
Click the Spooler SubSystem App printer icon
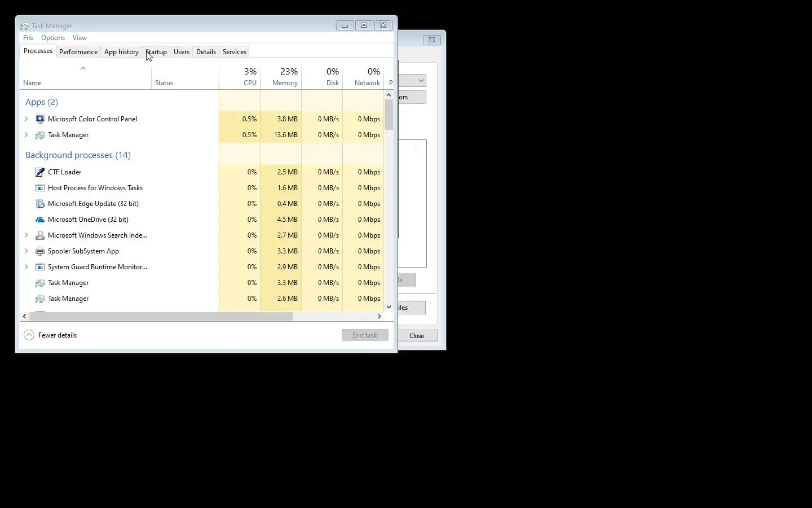point(40,251)
